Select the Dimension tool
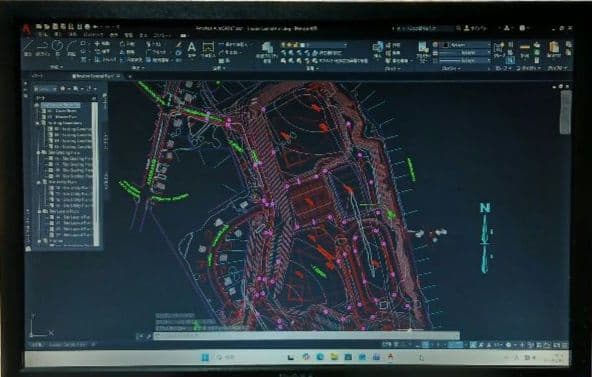592x377 pixels. [208, 49]
